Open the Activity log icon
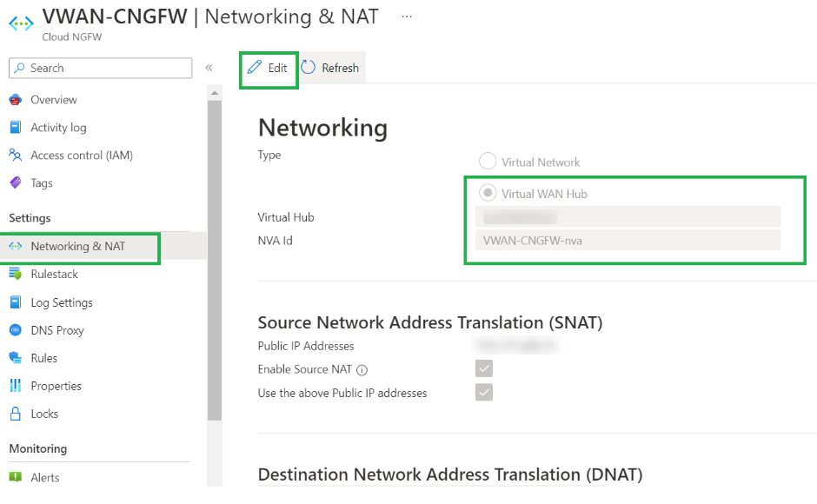The width and height of the screenshot is (817, 504). (15, 128)
